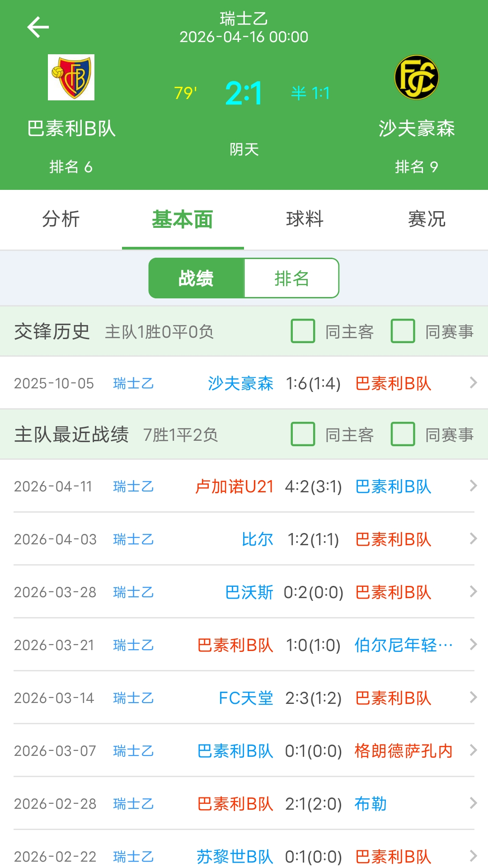Screen dimensions: 488x868
Task: Switch to the 分析 tab
Action: coord(61,219)
